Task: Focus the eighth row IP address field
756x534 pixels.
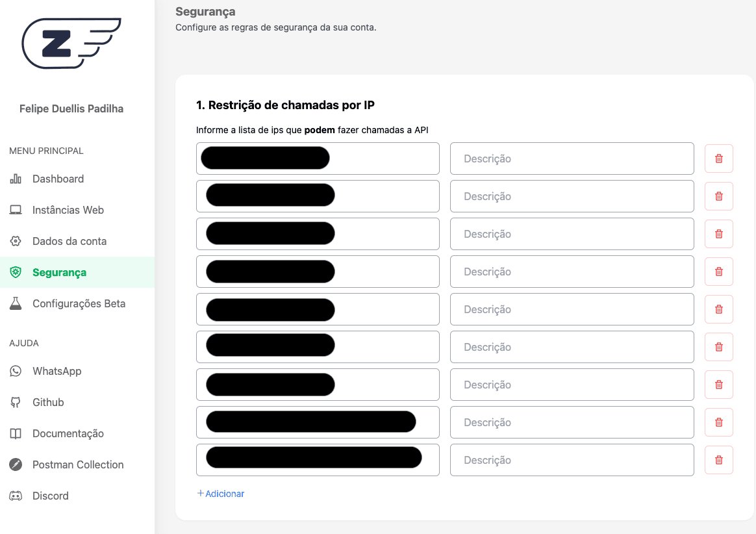Action: (318, 422)
